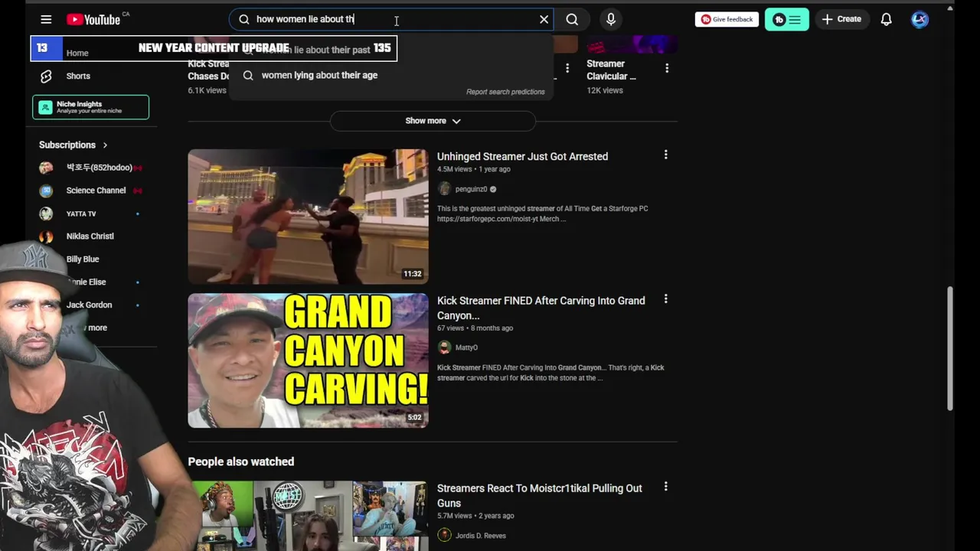Open the TubeBuddy extension menu icon

tap(786, 19)
